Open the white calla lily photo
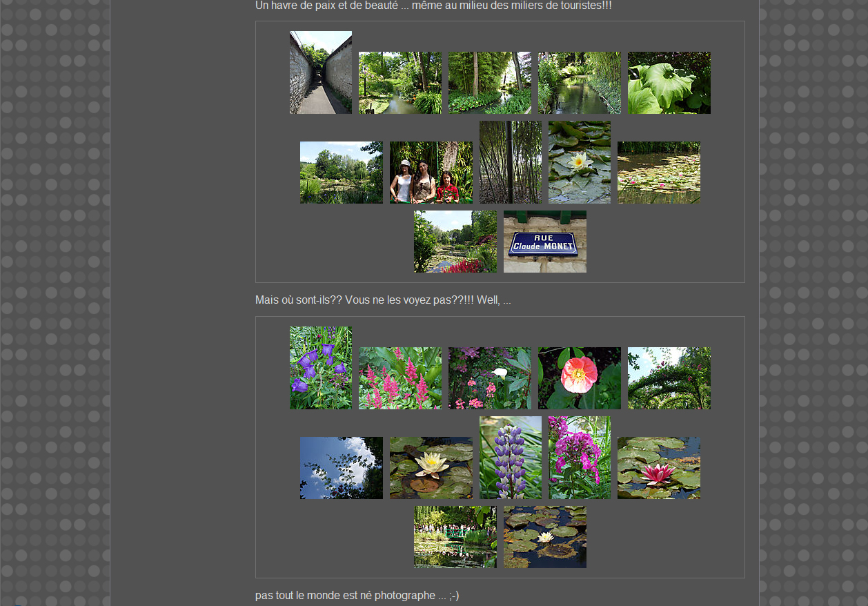 pyautogui.click(x=489, y=378)
